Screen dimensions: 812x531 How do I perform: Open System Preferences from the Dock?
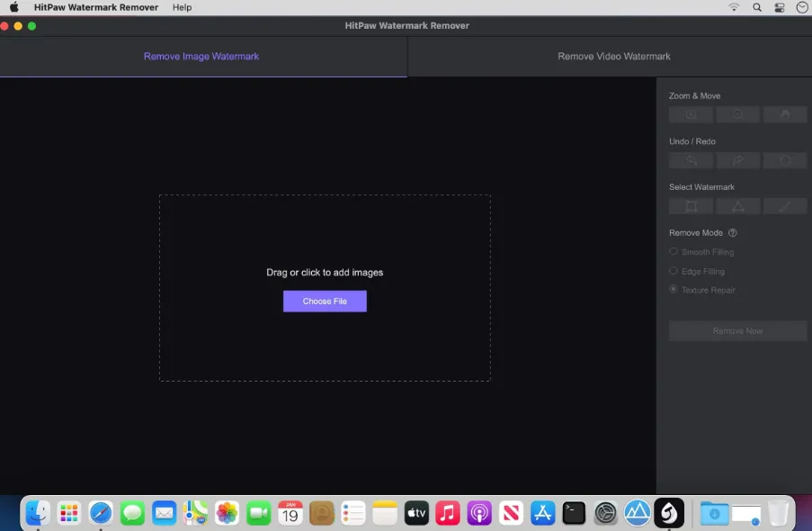(605, 513)
